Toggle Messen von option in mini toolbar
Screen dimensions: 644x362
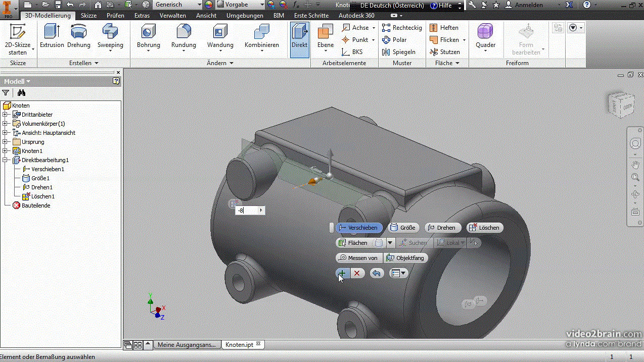tap(358, 258)
